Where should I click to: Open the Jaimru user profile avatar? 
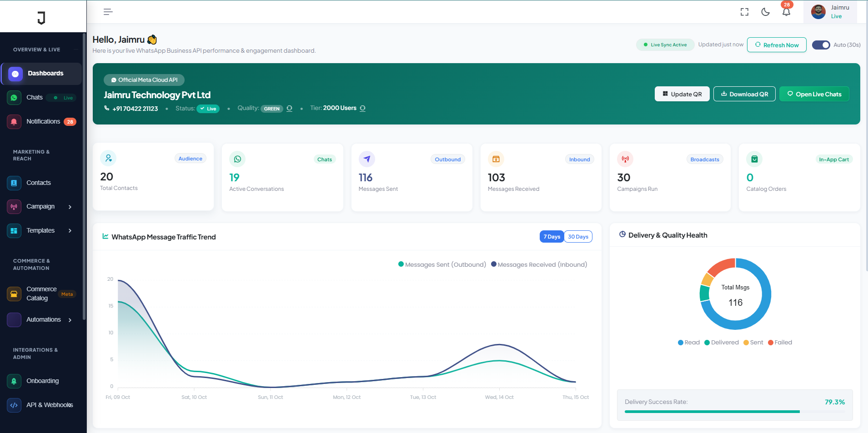pyautogui.click(x=818, y=12)
